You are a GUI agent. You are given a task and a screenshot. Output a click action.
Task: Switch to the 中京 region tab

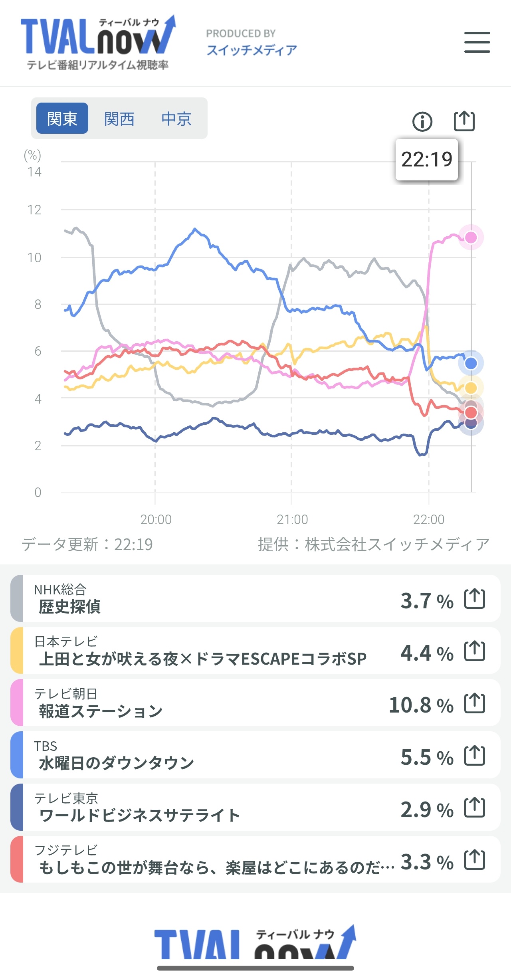point(176,119)
